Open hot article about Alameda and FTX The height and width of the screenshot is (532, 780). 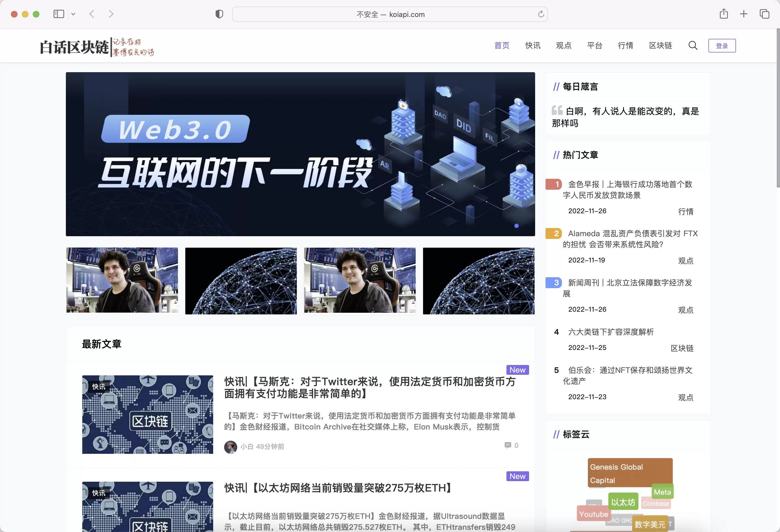[630, 239]
